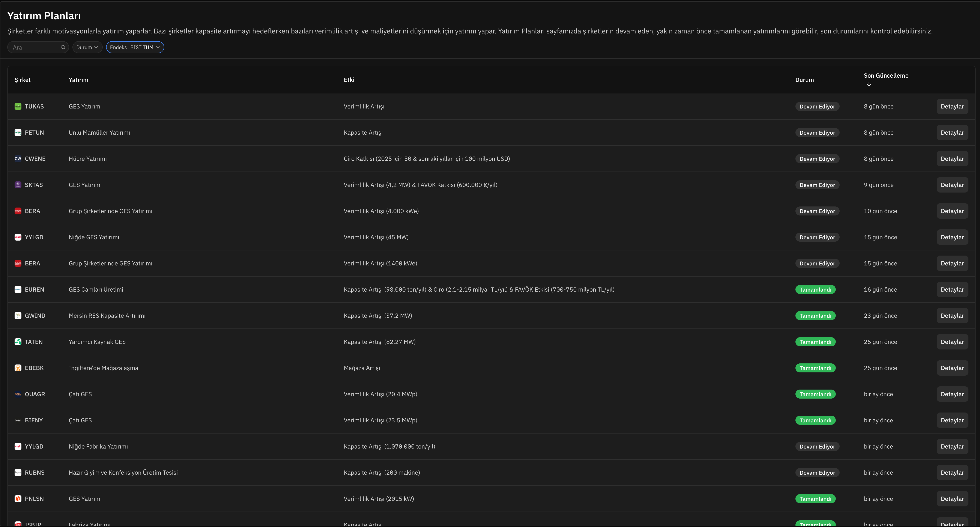Click the PETUN company logo icon
Screen dimensions: 980x527
pyautogui.click(x=18, y=133)
